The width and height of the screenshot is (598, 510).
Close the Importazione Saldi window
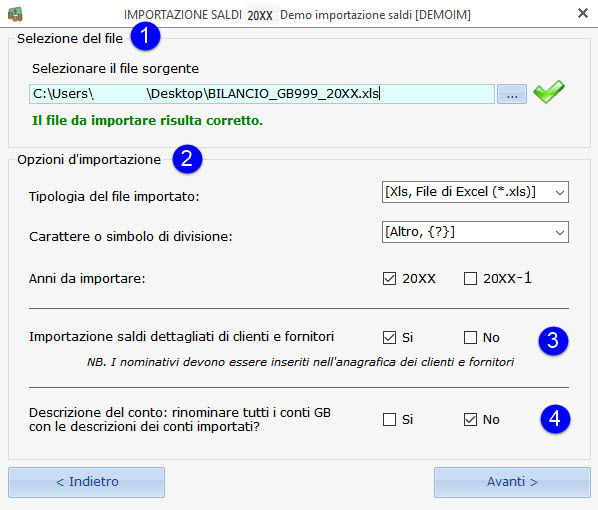point(583,13)
